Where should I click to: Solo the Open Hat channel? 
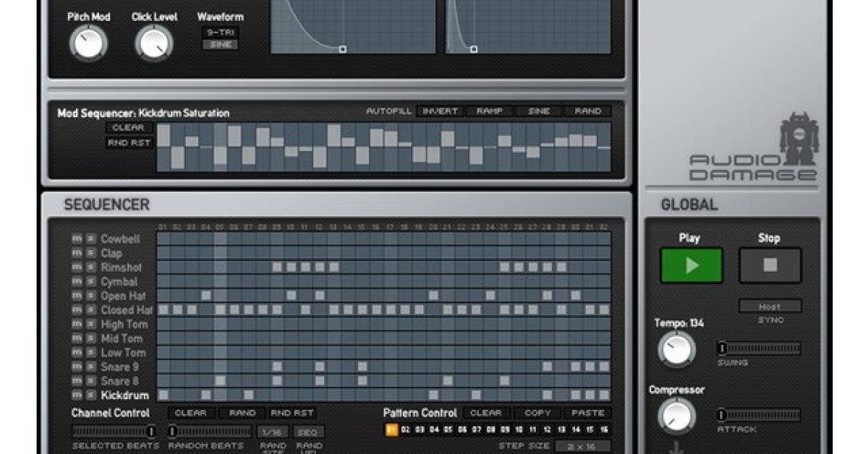[90, 296]
